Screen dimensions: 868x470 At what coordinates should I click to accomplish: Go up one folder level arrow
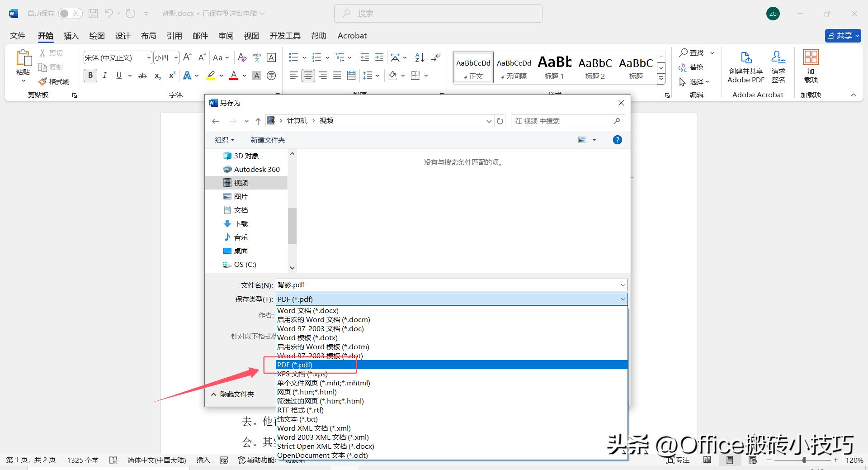point(258,121)
